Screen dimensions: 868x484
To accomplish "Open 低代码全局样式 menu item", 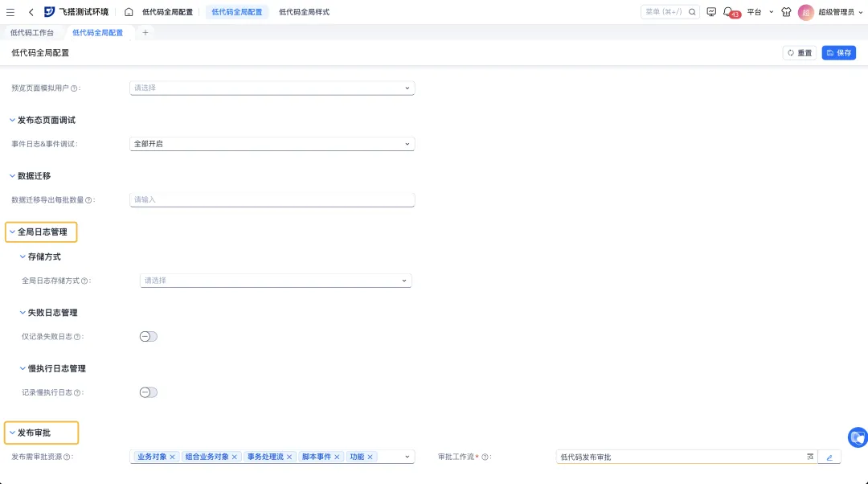I will pos(304,12).
